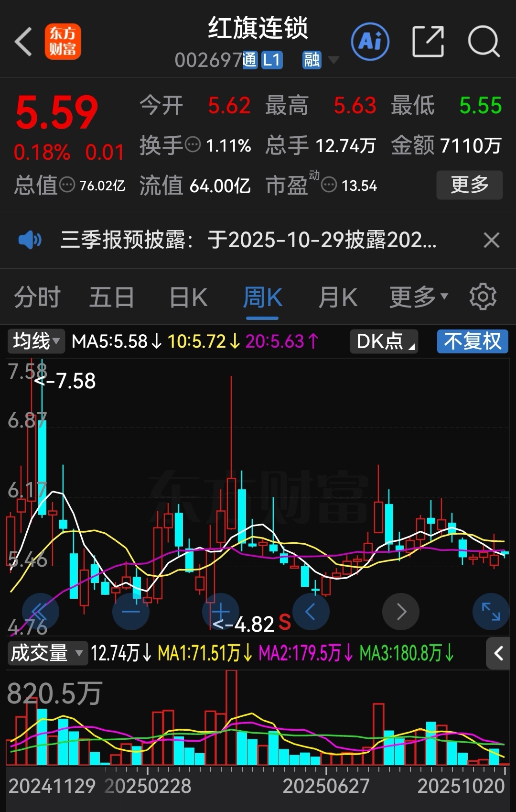Tap the 红旗连锁 stock title
Screen dimensions: 516x812
coord(258,28)
